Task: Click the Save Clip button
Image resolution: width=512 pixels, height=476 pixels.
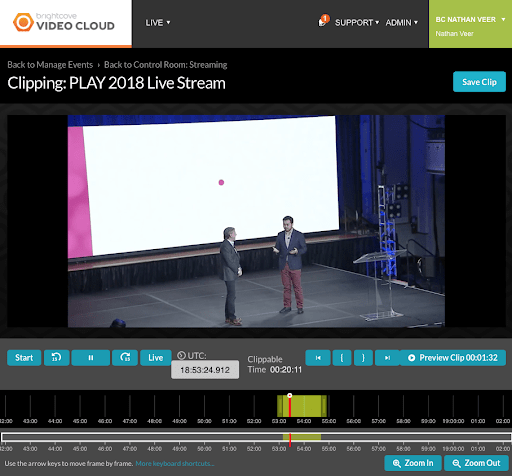Action: 479,82
